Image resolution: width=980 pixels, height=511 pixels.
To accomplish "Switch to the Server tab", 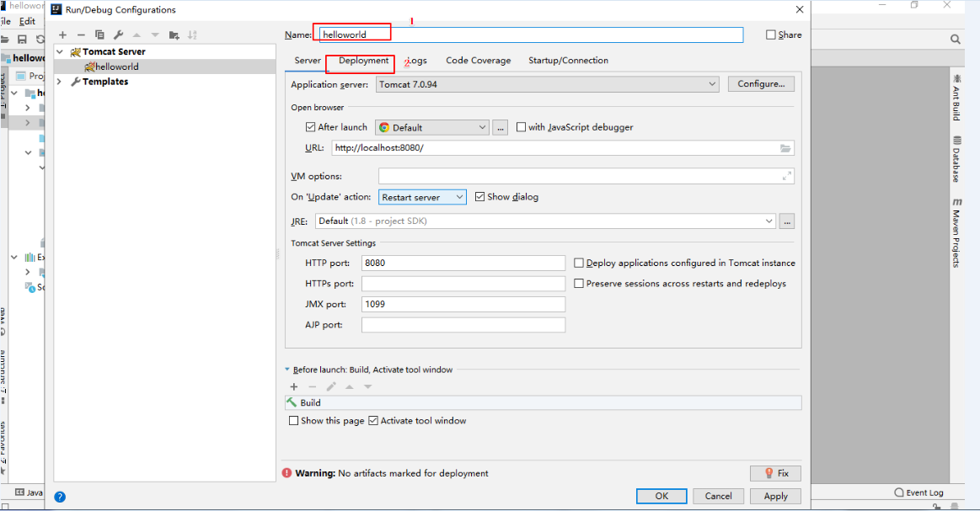I will 308,61.
